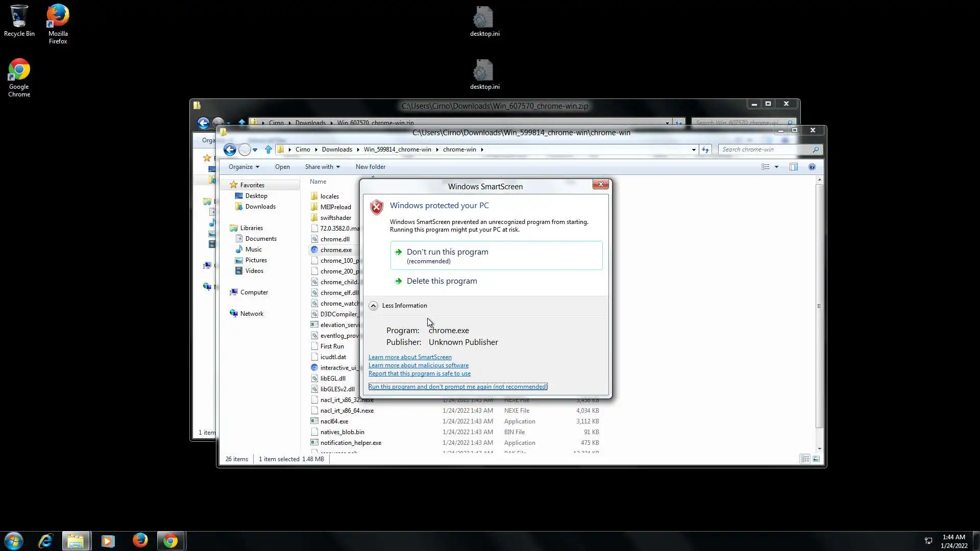
Task: Click Learn more about SmartScreen link
Action: (x=410, y=357)
